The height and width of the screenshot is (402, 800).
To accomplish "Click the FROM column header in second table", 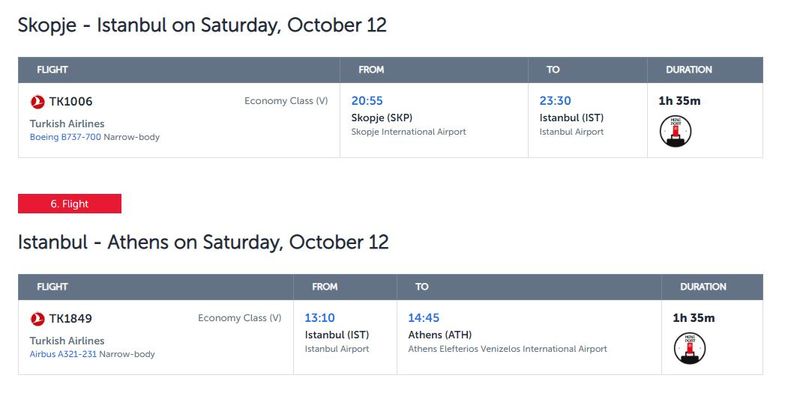I will click(324, 287).
